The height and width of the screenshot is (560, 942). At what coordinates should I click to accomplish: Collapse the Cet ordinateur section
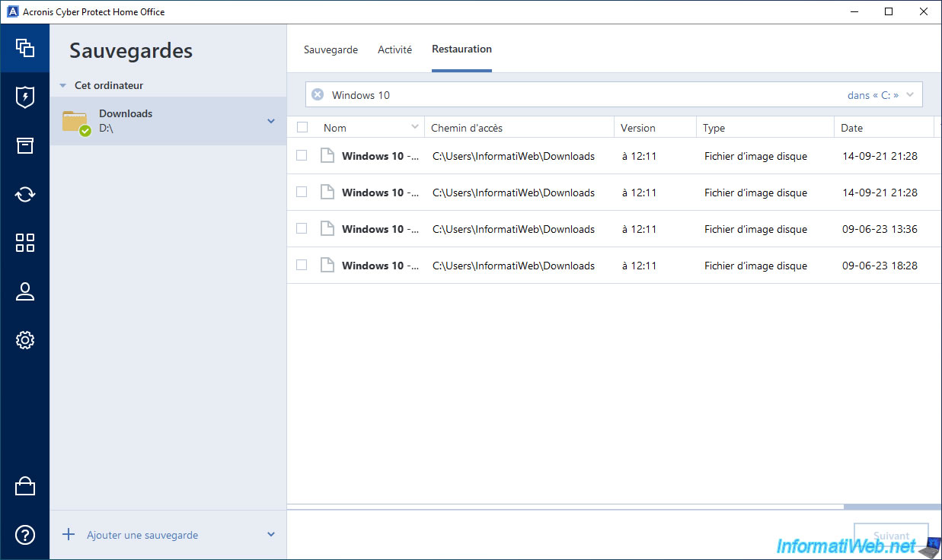tap(63, 86)
